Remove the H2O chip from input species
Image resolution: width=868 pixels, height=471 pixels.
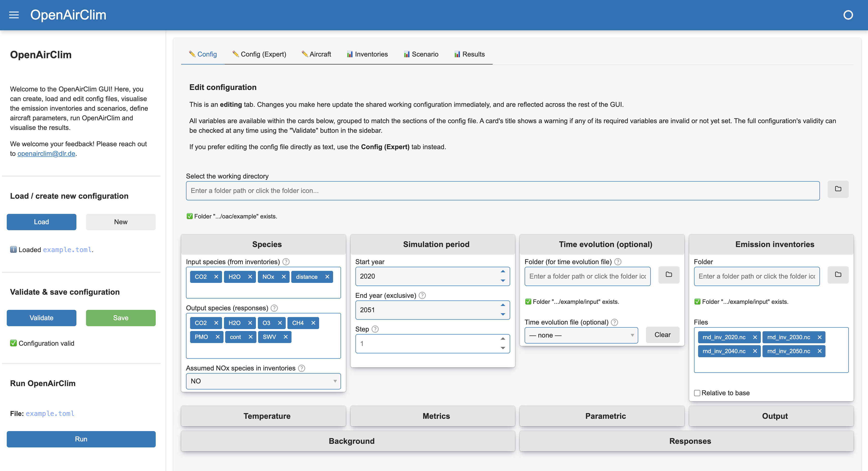coord(250,277)
